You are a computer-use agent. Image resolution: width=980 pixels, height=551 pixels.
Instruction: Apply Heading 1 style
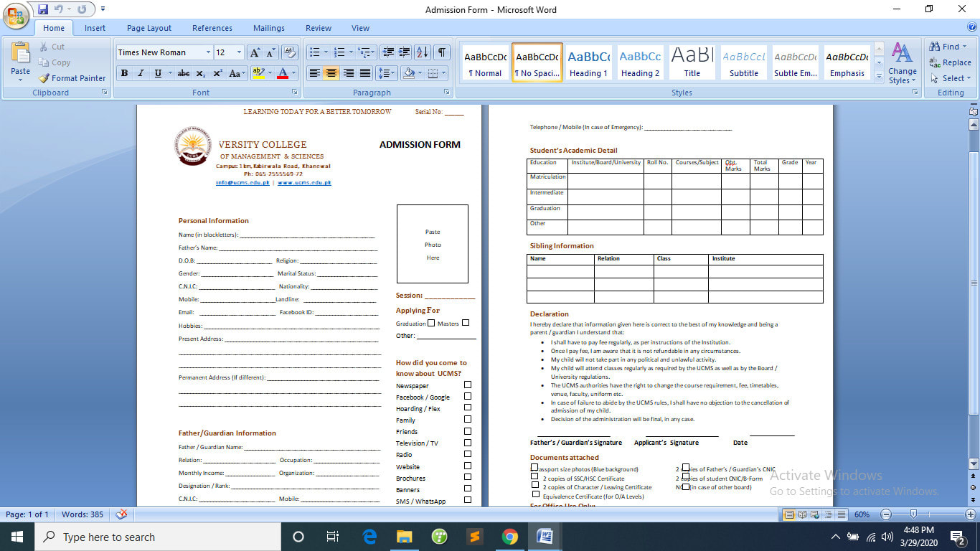point(588,63)
